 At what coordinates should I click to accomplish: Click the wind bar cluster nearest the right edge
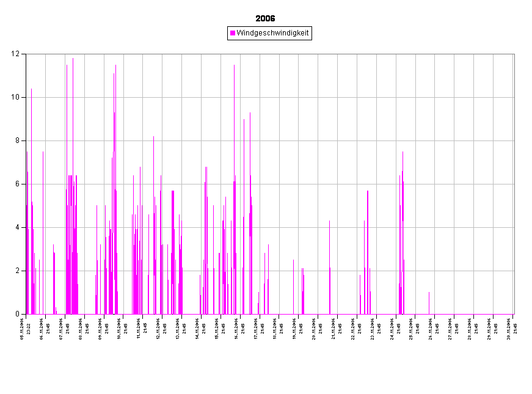tap(401, 244)
